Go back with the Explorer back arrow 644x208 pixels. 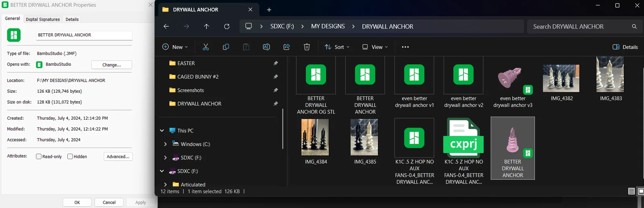coord(166,26)
